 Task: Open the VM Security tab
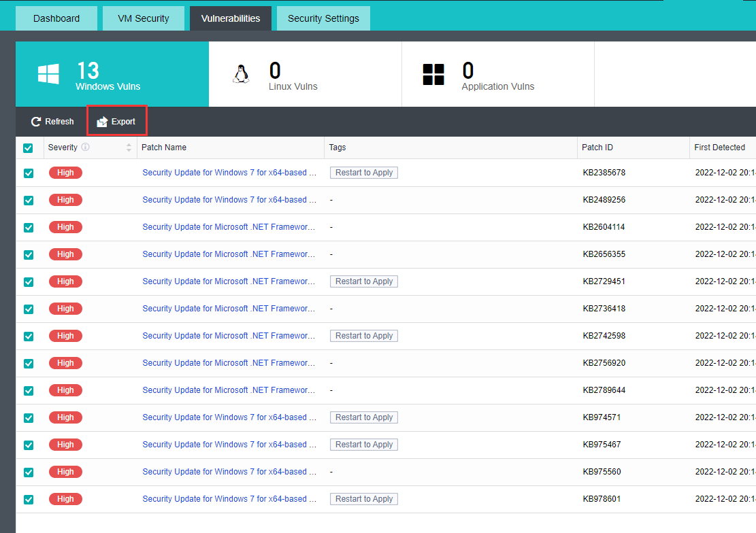(x=143, y=18)
